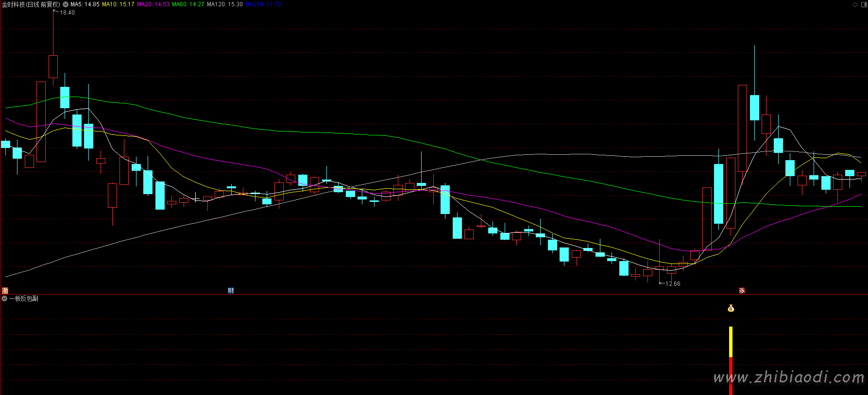The height and width of the screenshot is (395, 868).
Task: Toggle the side panel icon at top right
Action: [x=863, y=4]
